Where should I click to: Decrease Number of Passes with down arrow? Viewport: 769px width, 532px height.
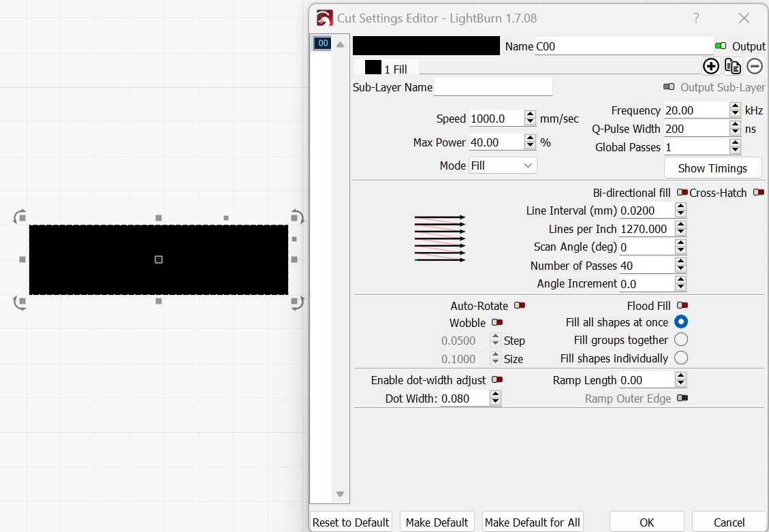[680, 268]
